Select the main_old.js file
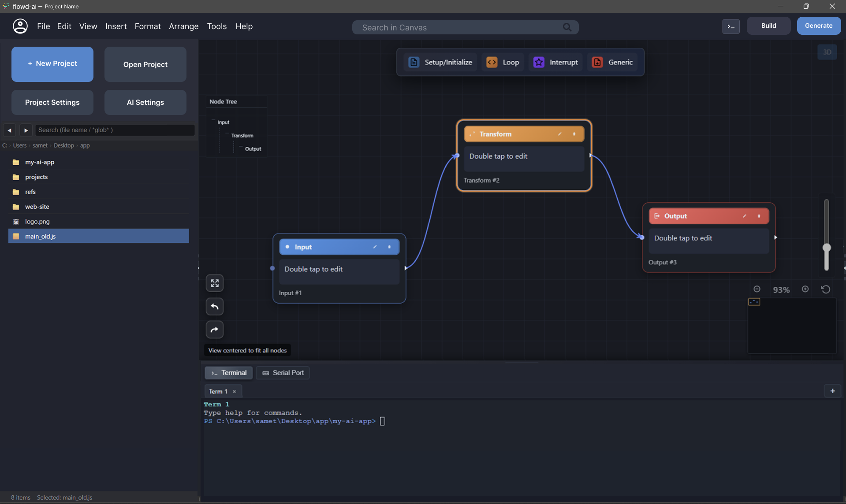The width and height of the screenshot is (846, 504). [40, 236]
